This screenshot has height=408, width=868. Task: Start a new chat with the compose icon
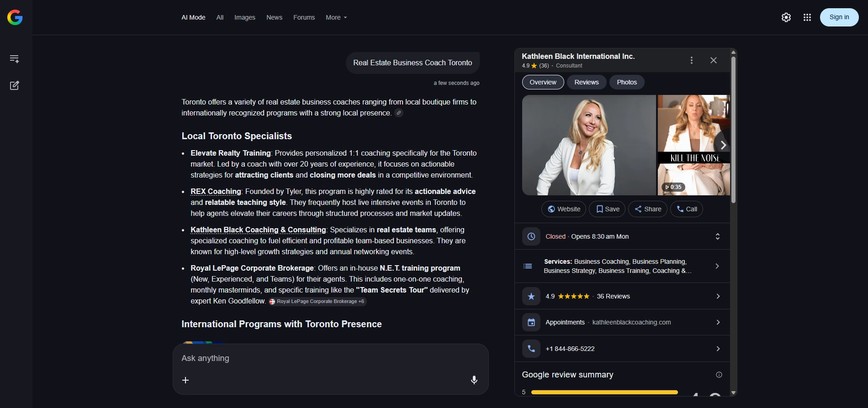pyautogui.click(x=15, y=85)
